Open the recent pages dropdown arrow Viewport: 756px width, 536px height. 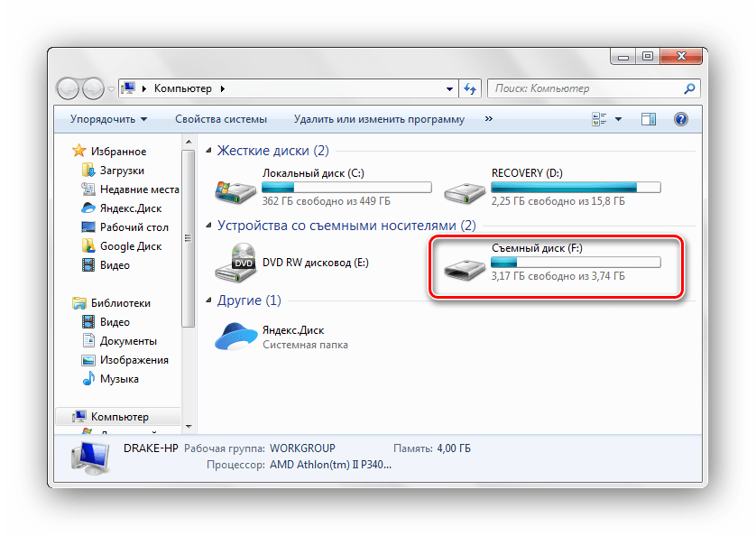tap(111, 89)
